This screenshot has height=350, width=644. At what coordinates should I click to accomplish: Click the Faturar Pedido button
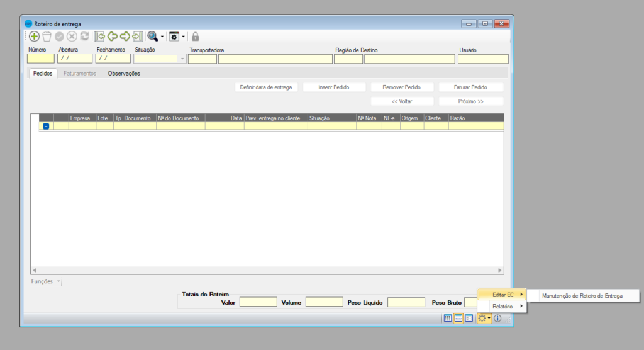pyautogui.click(x=470, y=87)
